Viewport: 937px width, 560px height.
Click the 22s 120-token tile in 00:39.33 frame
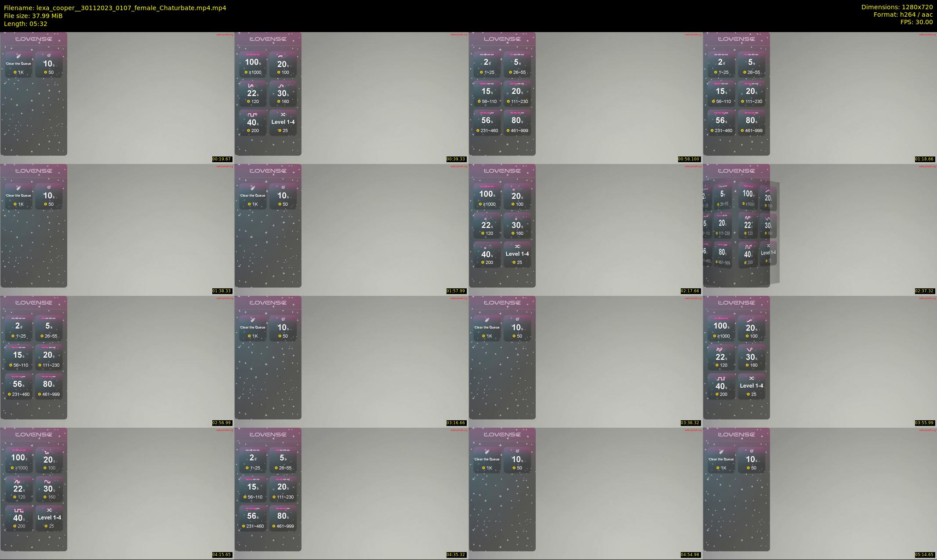click(x=253, y=94)
